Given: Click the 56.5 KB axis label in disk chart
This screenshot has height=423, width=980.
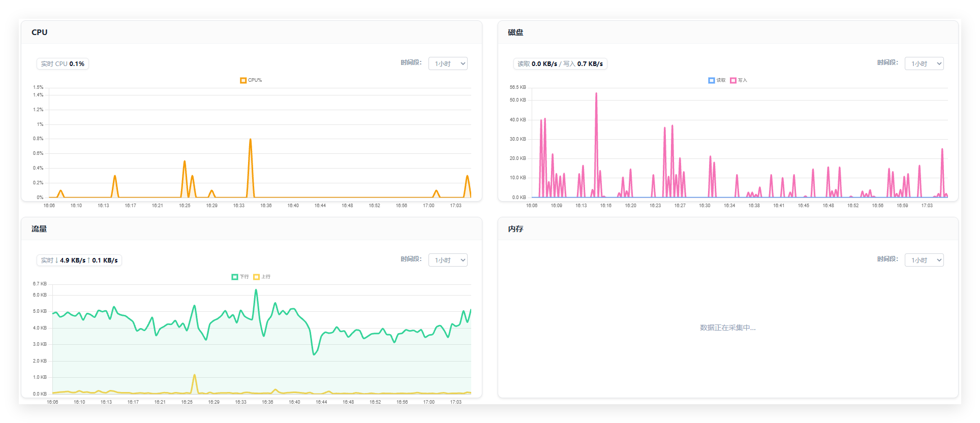Looking at the screenshot, I should 518,87.
